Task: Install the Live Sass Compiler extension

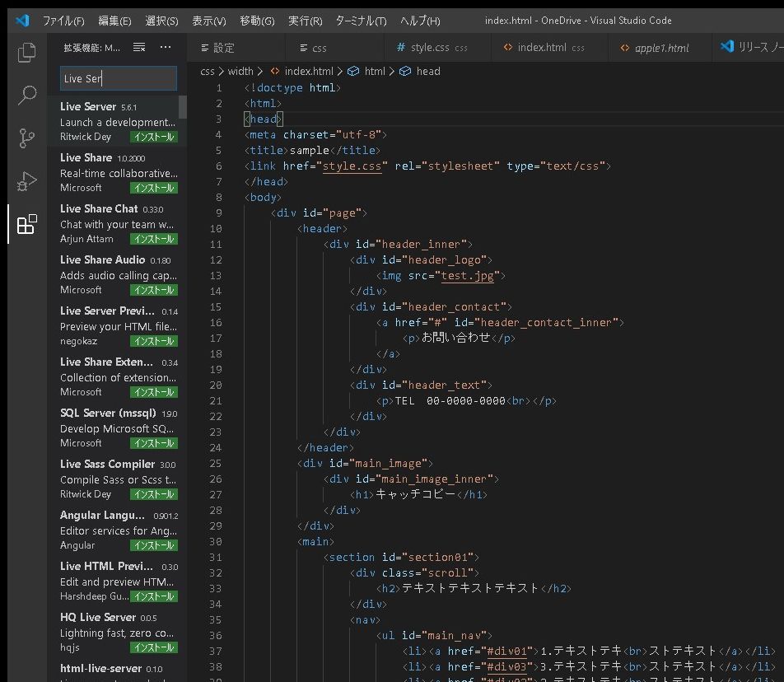Action: (154, 494)
